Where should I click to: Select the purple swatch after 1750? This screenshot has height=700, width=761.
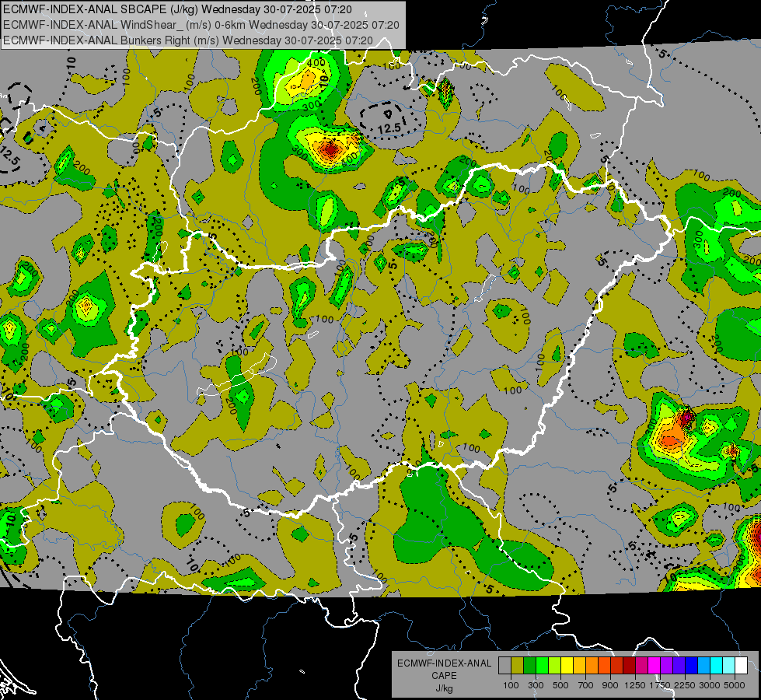pyautogui.click(x=667, y=666)
